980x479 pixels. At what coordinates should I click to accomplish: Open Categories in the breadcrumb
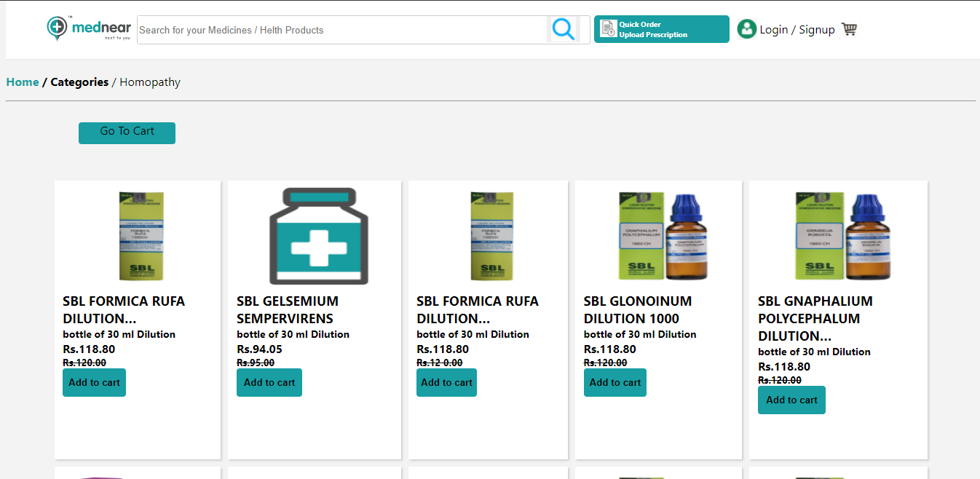(x=79, y=82)
